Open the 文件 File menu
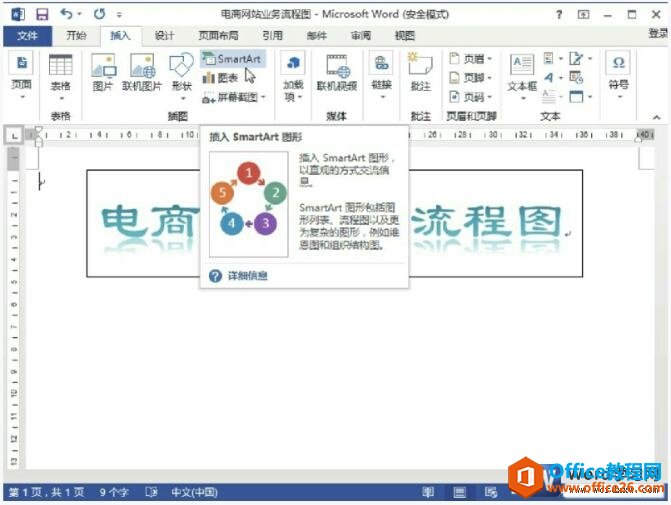Viewport: 671px width, 505px height. 27,36
